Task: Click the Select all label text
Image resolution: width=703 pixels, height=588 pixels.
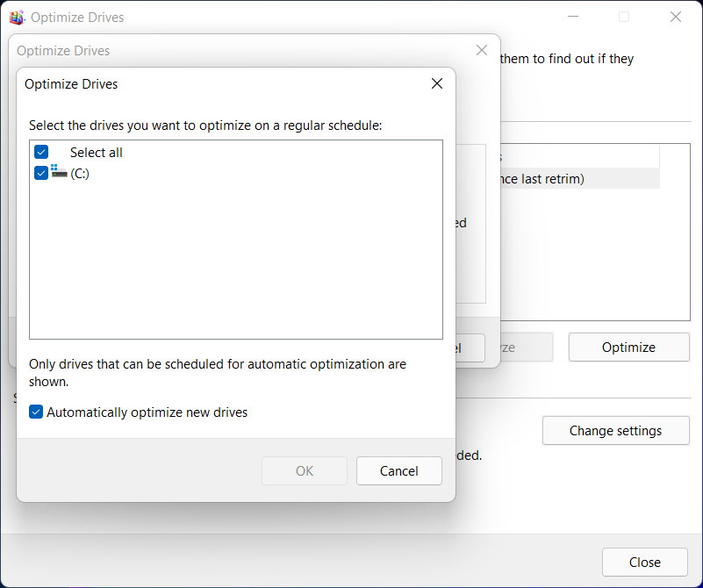Action: pyautogui.click(x=97, y=153)
